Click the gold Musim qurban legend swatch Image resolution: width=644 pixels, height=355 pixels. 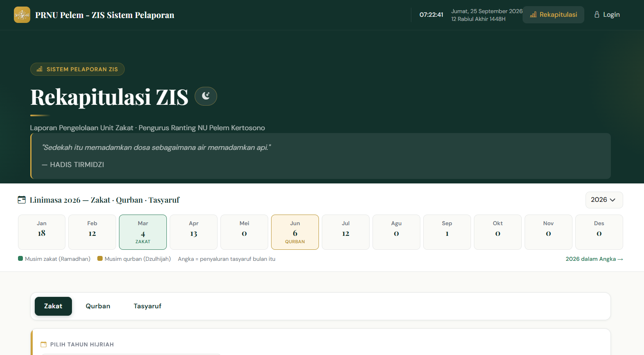point(100,259)
